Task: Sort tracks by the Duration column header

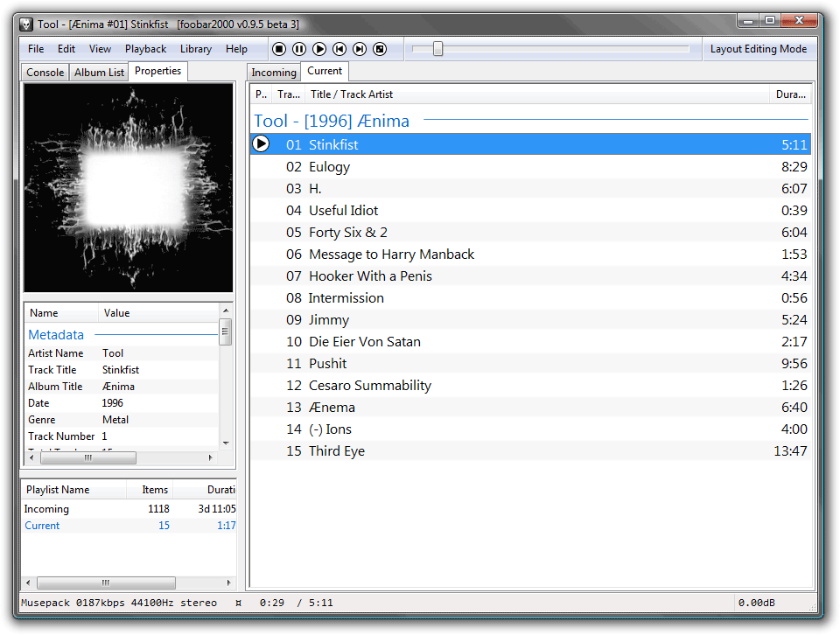Action: click(x=790, y=94)
